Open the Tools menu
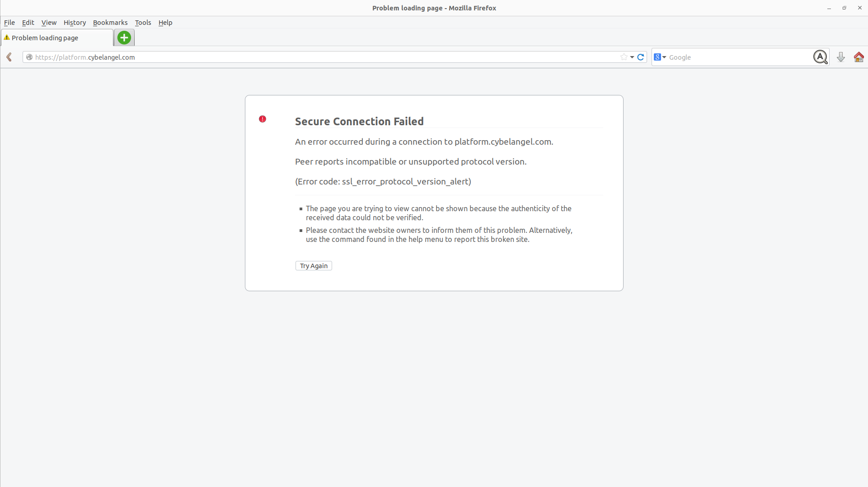Screen dimensions: 868x487 click(143, 23)
